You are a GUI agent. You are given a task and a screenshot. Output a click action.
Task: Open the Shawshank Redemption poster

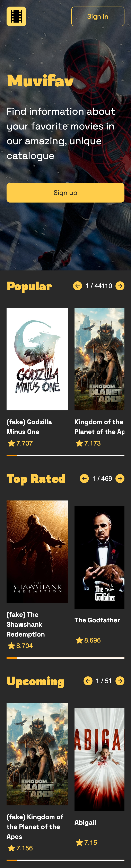point(37,552)
